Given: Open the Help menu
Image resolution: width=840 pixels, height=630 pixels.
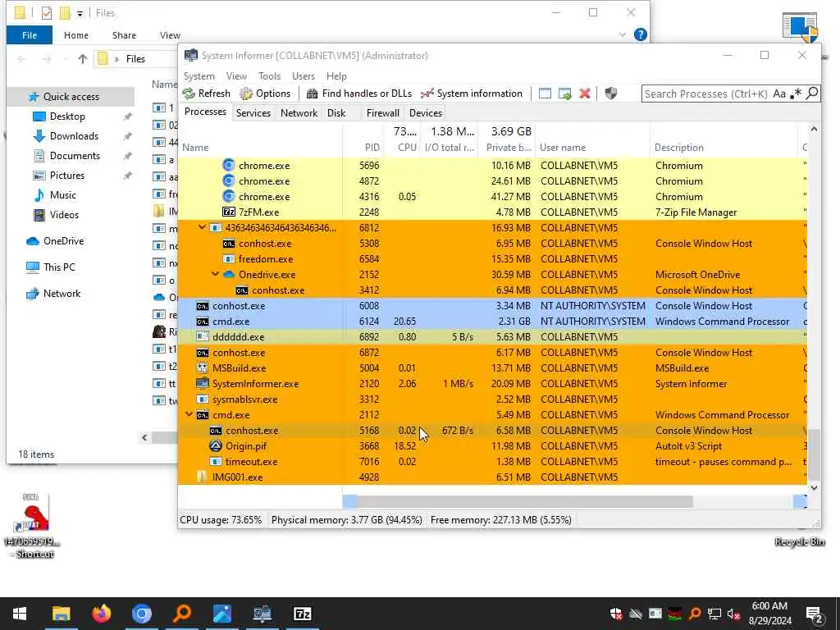Looking at the screenshot, I should tap(336, 76).
